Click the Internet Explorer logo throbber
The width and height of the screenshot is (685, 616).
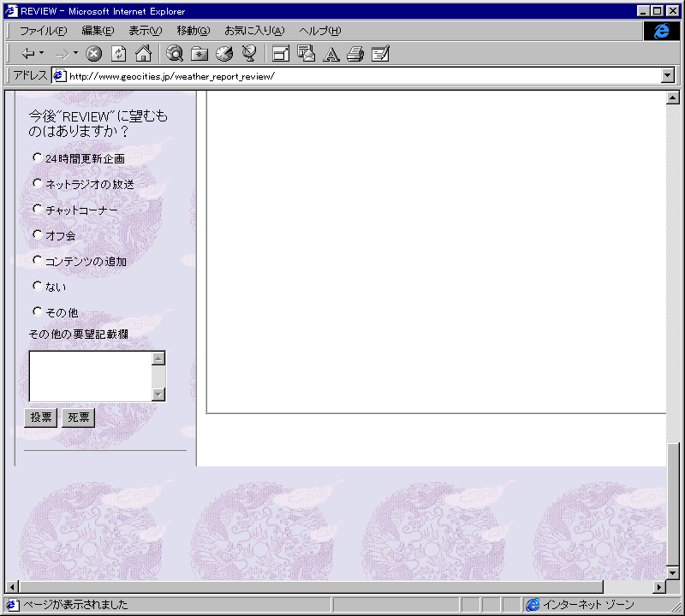[x=661, y=31]
